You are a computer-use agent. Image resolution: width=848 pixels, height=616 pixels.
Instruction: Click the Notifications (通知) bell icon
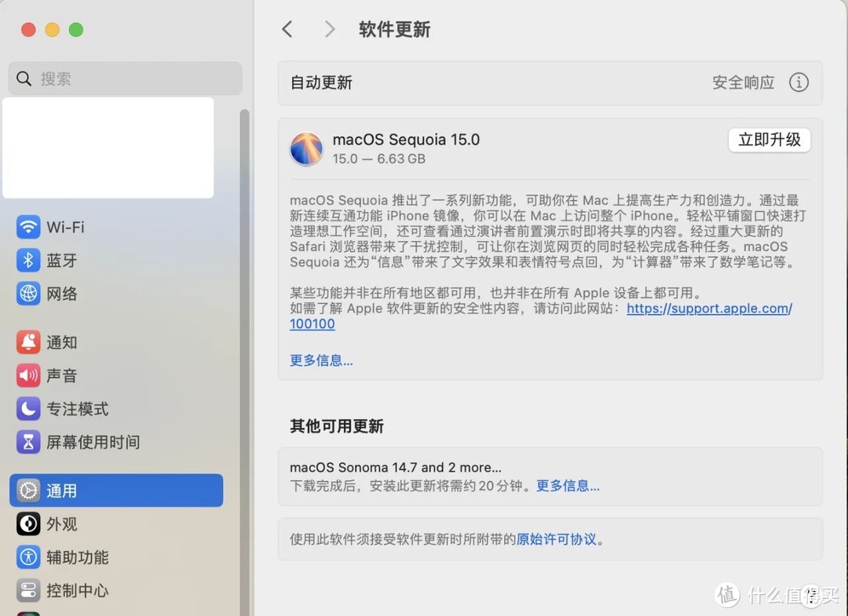click(28, 342)
